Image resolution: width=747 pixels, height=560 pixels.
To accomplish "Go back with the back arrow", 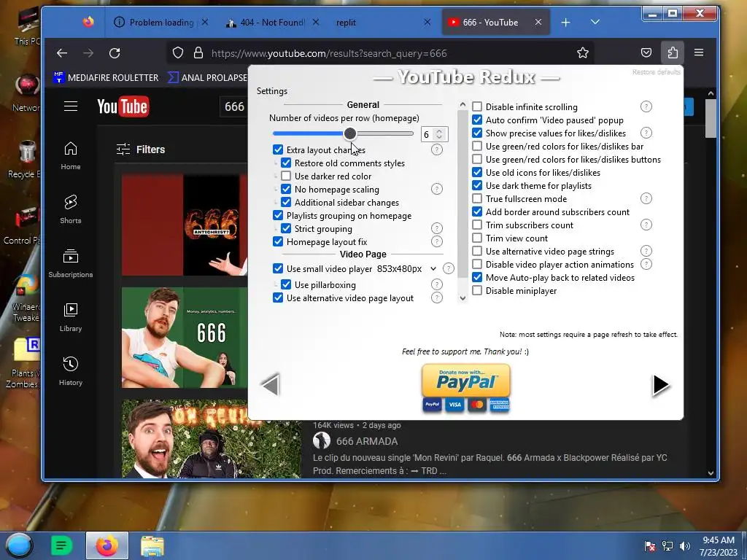I will [62, 52].
